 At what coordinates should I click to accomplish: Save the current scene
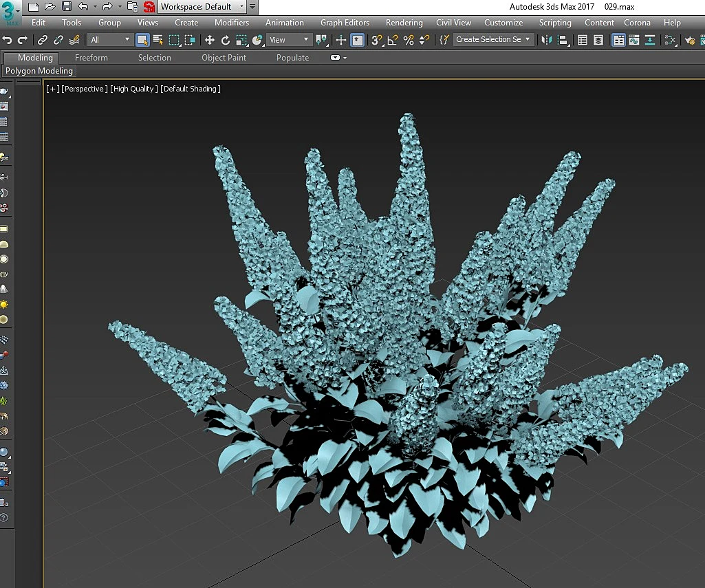pyautogui.click(x=67, y=7)
